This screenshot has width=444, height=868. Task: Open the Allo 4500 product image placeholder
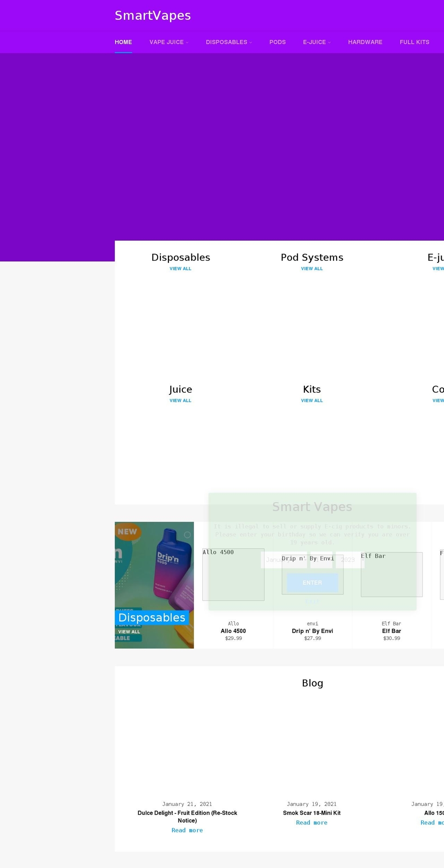click(x=233, y=575)
